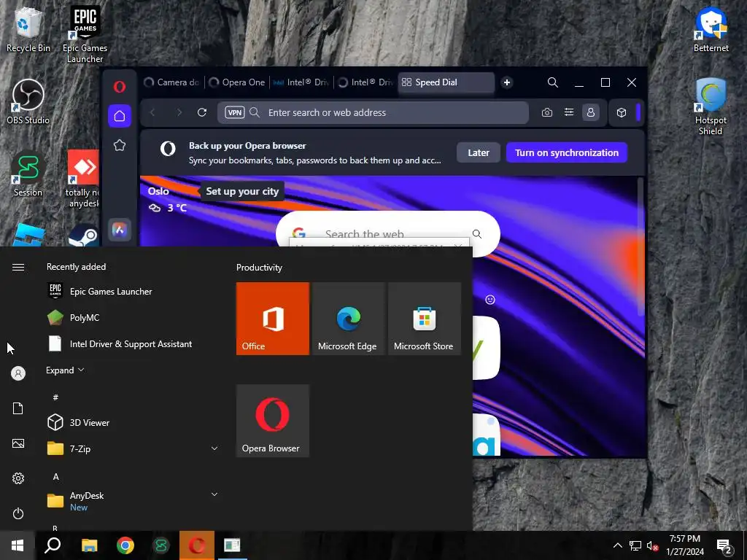The height and width of the screenshot is (560, 747).
Task: Click the Oslo weather widget
Action: point(168,200)
